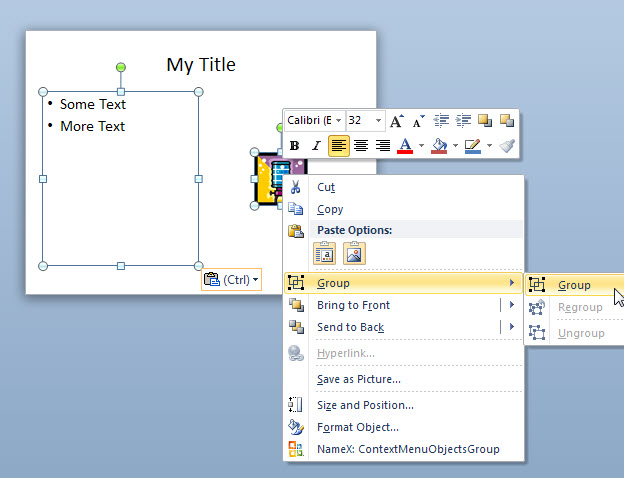Click the Bring Forward icon in mini toolbar
This screenshot has width=624, height=478.
click(x=485, y=121)
